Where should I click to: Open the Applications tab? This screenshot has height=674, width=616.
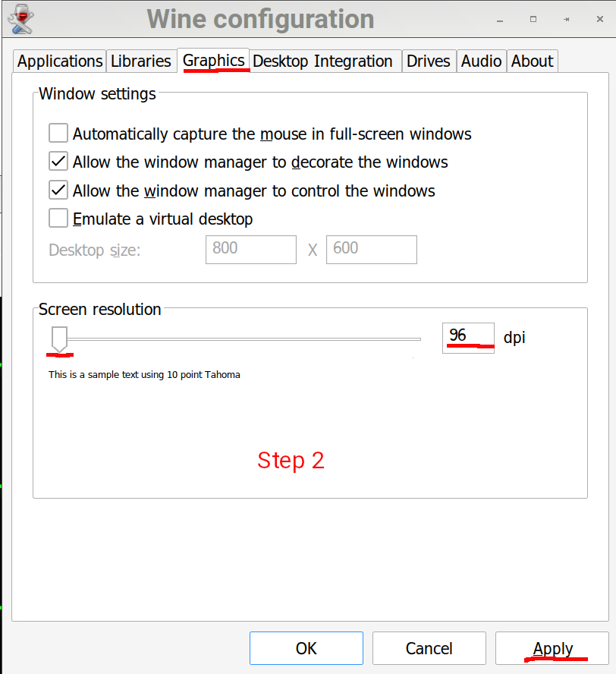tap(60, 61)
